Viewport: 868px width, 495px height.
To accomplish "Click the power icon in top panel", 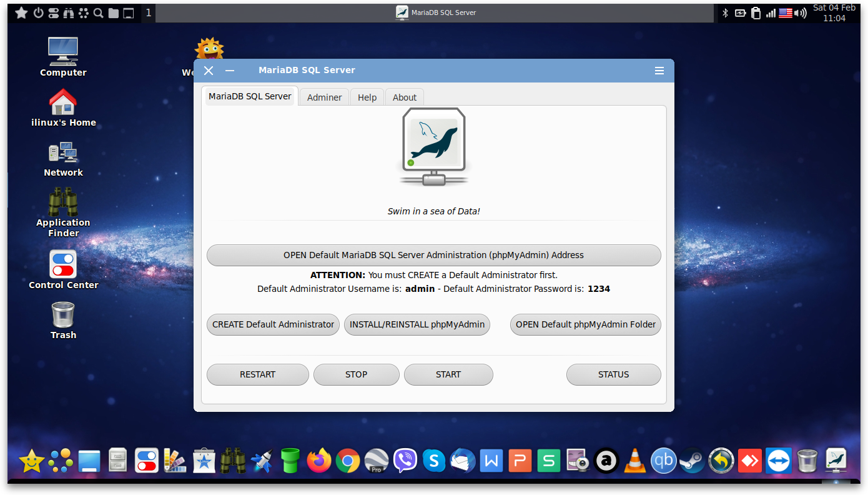I will (38, 12).
